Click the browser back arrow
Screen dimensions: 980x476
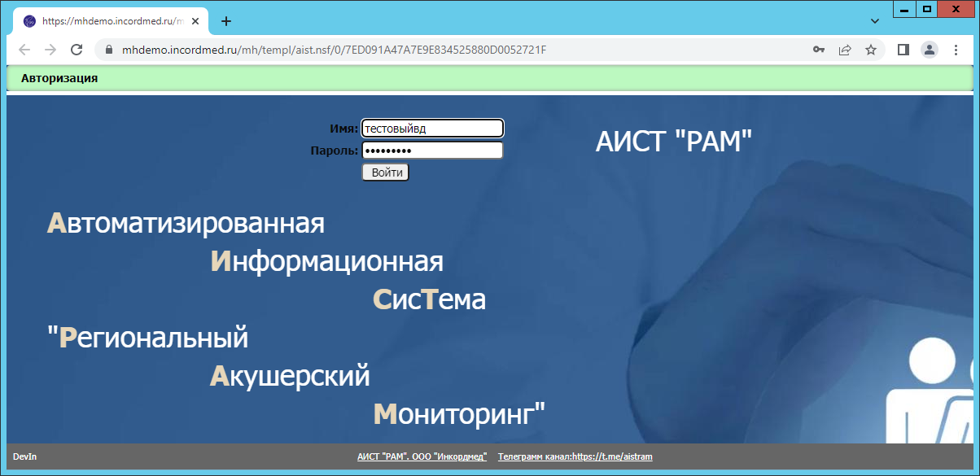(24, 50)
